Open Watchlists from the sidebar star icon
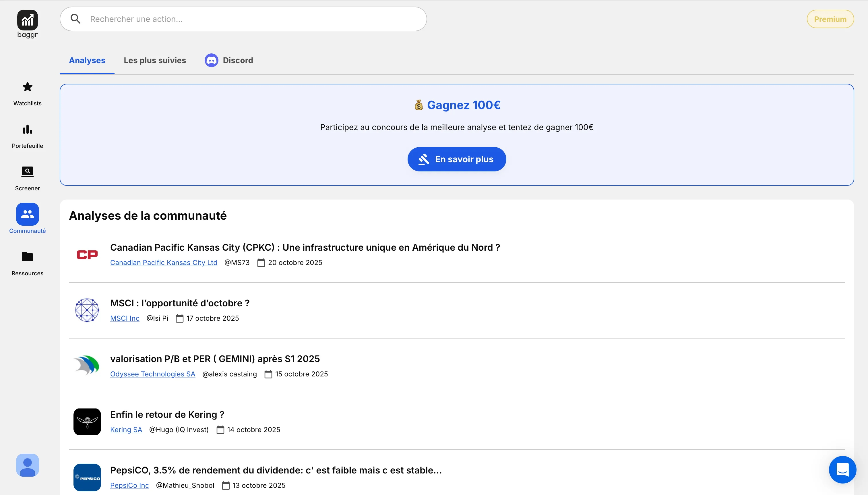The width and height of the screenshot is (868, 495). pos(27,87)
